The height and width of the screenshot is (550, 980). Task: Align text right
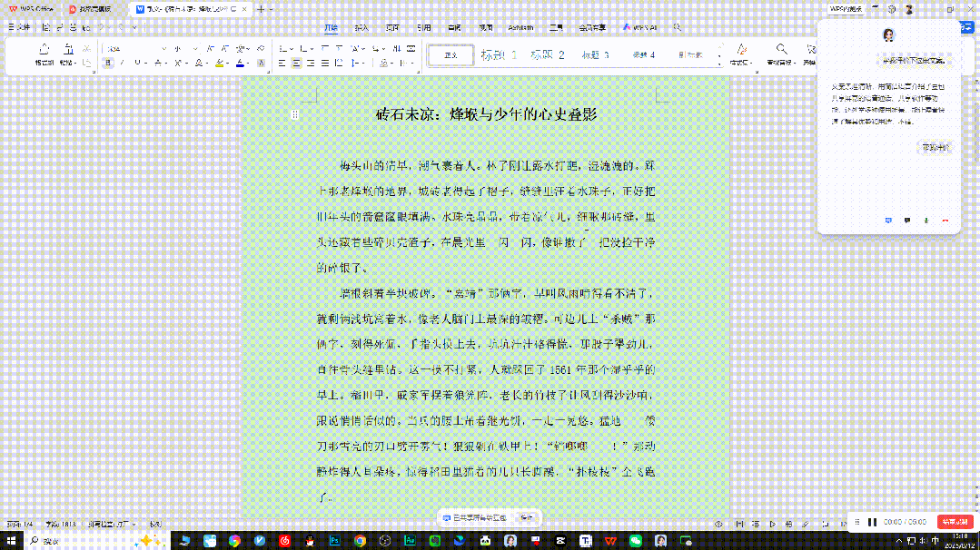(x=311, y=63)
